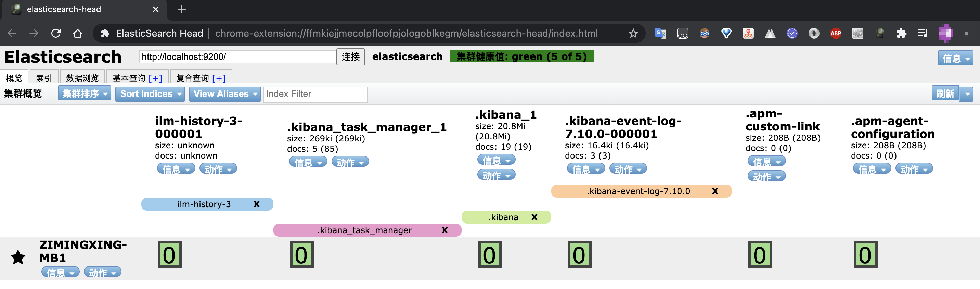Open 动作 menu for node ZIMINGXING-MB1

point(102,272)
